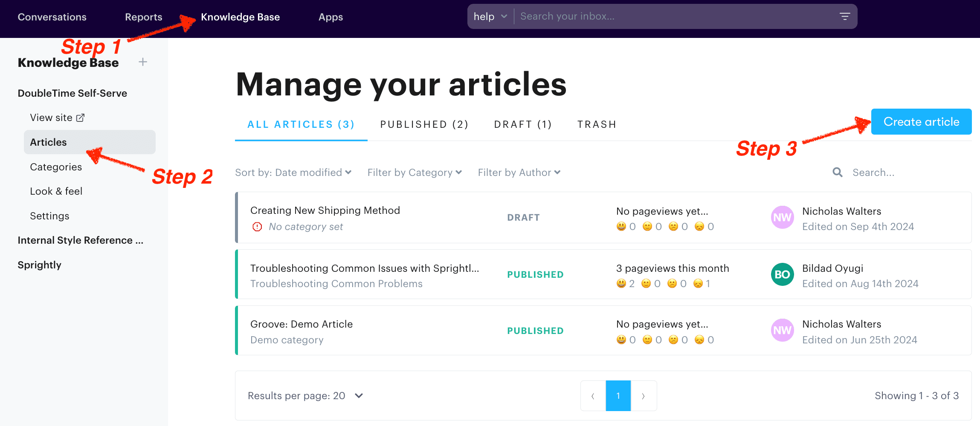Click the search magnifier above the article list
Viewport: 980px width, 426px height.
click(x=837, y=172)
